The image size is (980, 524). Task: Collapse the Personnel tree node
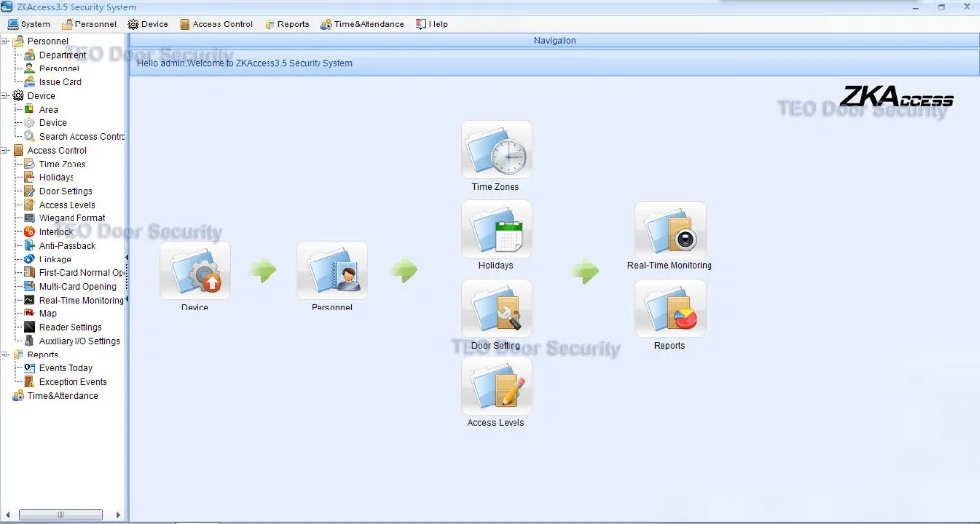pos(4,41)
